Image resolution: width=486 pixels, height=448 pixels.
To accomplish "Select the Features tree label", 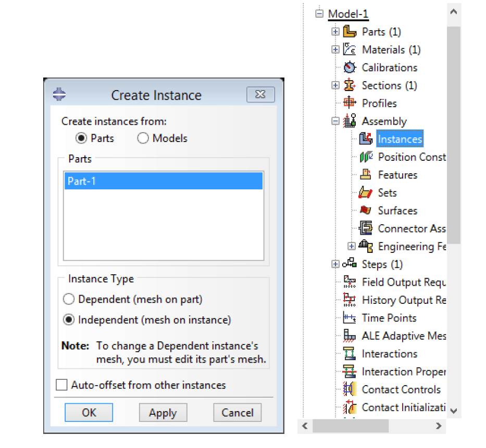I will pos(397,175).
